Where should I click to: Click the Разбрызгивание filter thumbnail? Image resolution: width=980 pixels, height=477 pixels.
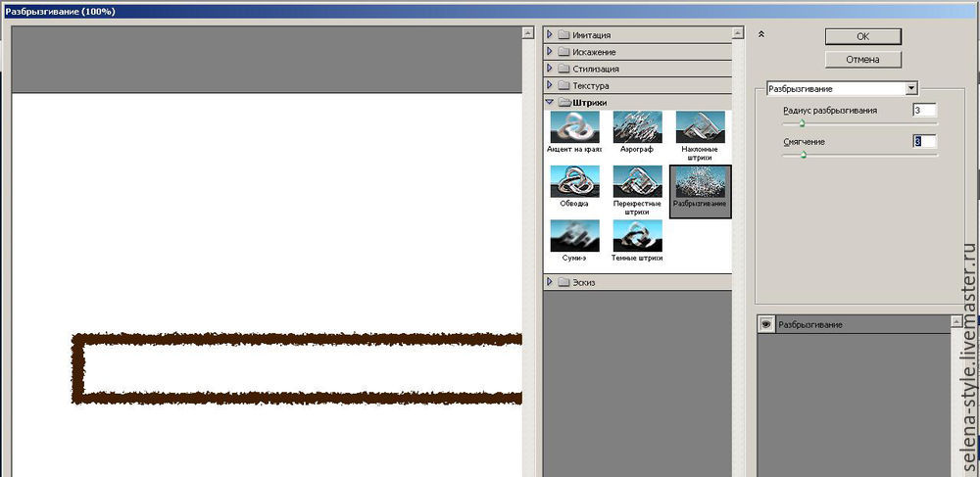click(x=700, y=183)
